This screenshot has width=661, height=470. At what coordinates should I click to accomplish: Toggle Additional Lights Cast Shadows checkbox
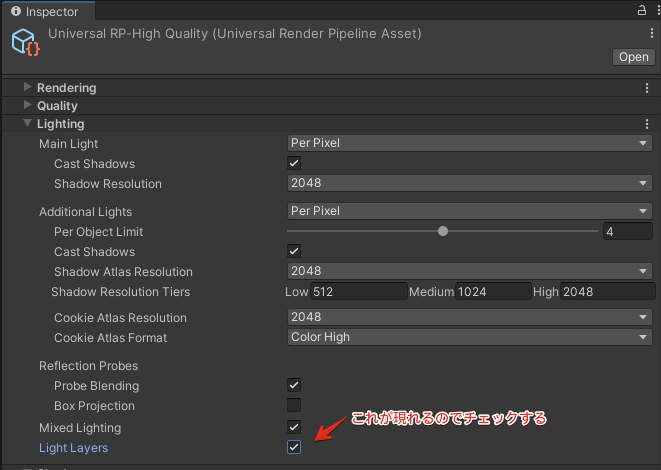[x=294, y=251]
